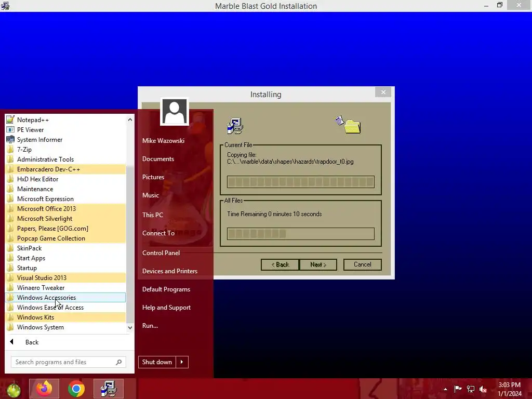Image resolution: width=532 pixels, height=399 pixels.
Task: Open the Winaero Tweaker folder
Action: click(65, 287)
